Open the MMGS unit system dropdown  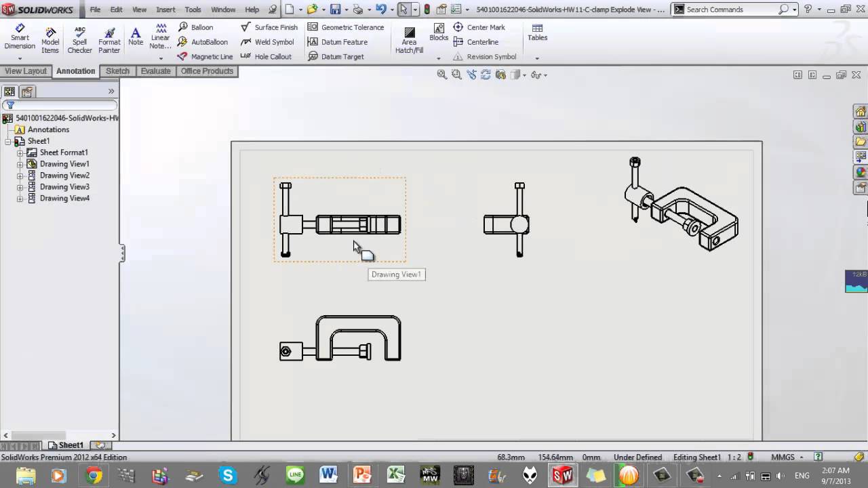click(802, 457)
